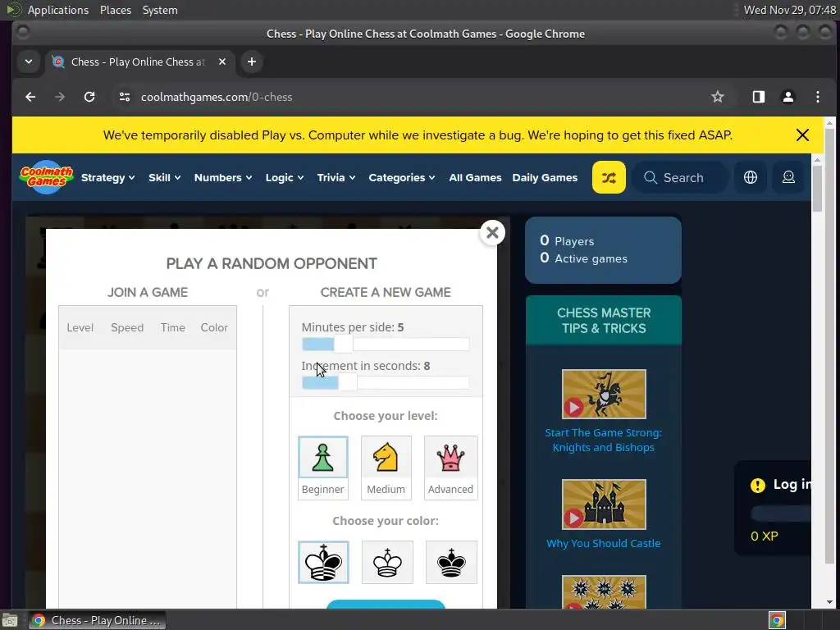The height and width of the screenshot is (630, 840).
Task: Click the Chess Master Tips & Tricks header
Action: coord(603,321)
